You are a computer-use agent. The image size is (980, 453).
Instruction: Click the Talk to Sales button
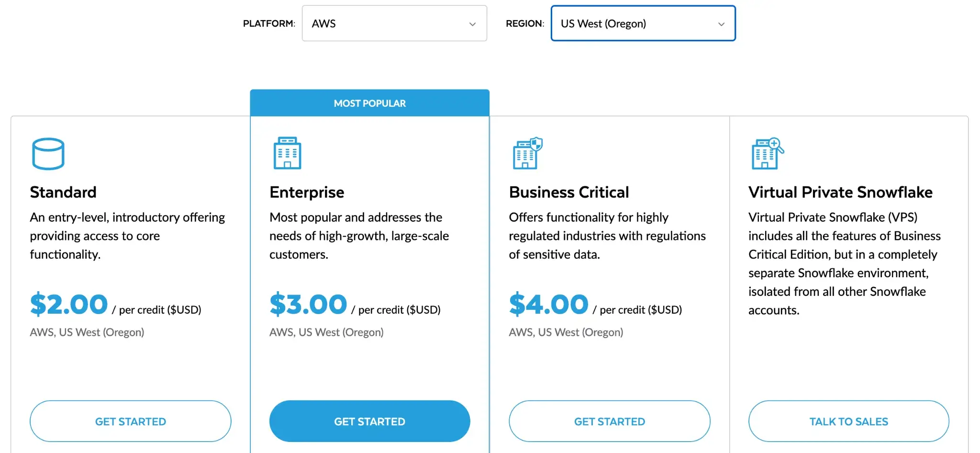click(848, 421)
